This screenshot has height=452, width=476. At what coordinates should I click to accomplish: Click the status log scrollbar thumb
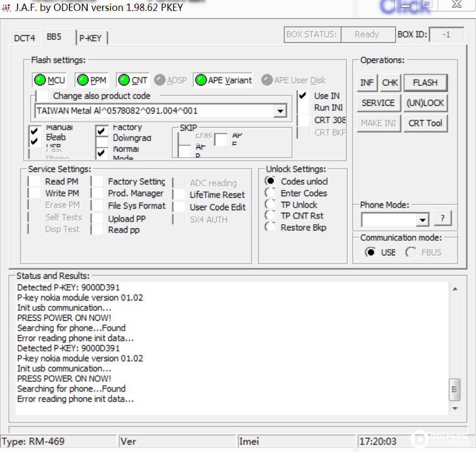click(x=455, y=389)
